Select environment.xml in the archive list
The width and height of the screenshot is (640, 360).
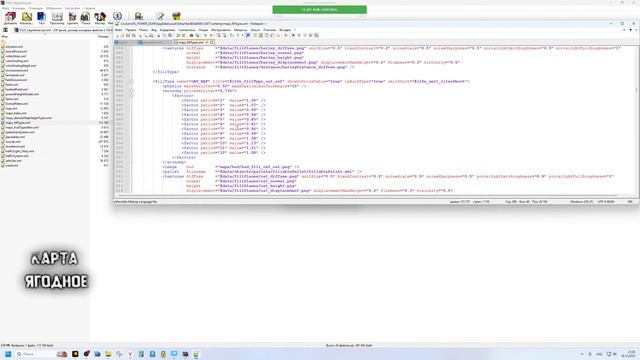[x=17, y=70]
